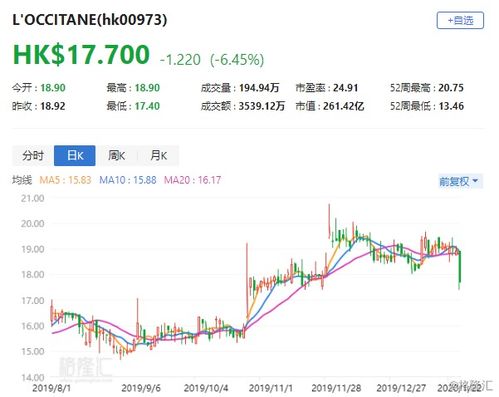Click the 17.00 price axis label
The image size is (499, 397).
(x=32, y=301)
